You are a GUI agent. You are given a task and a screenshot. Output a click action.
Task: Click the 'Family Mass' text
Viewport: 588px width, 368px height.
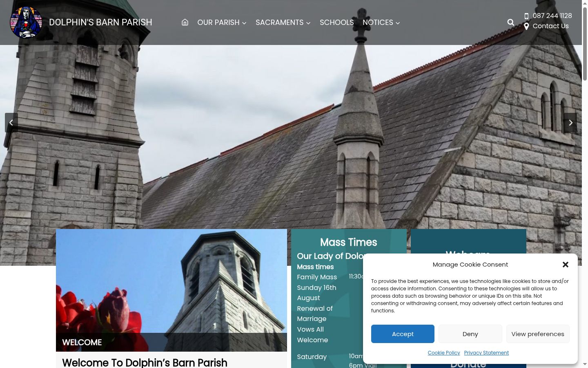317,277
